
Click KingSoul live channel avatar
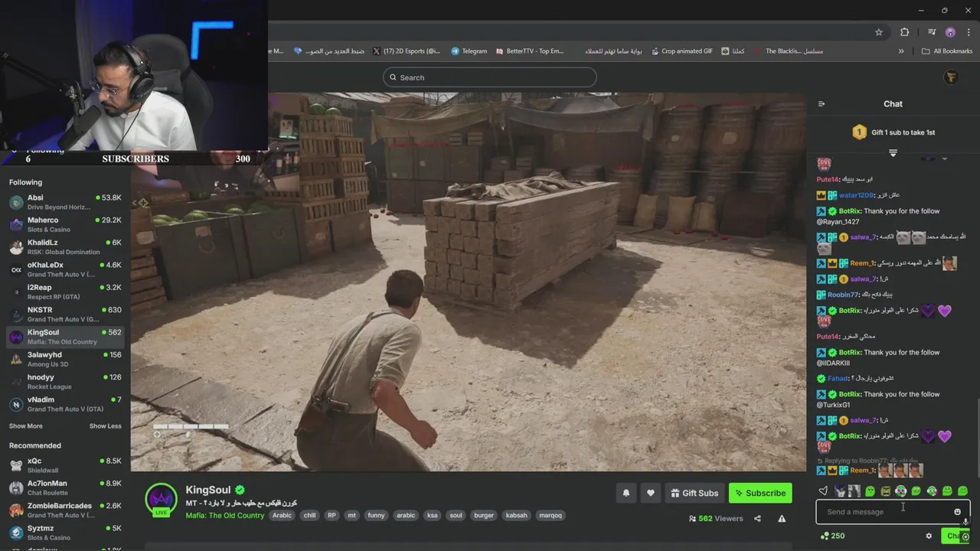(x=161, y=499)
